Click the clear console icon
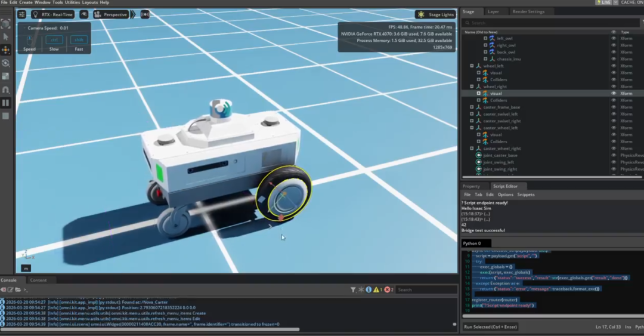The width and height of the screenshot is (644, 336). coord(4,289)
